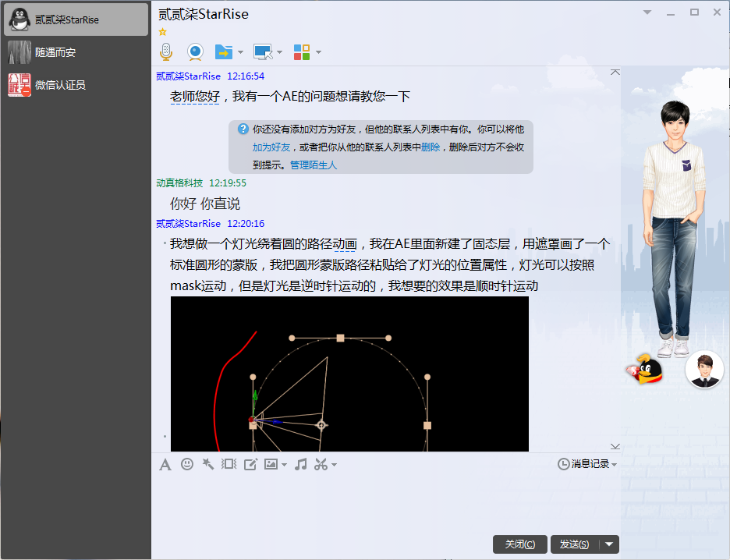The width and height of the screenshot is (730, 560).
Task: Start a voice call with the microphone icon
Action: [x=166, y=51]
